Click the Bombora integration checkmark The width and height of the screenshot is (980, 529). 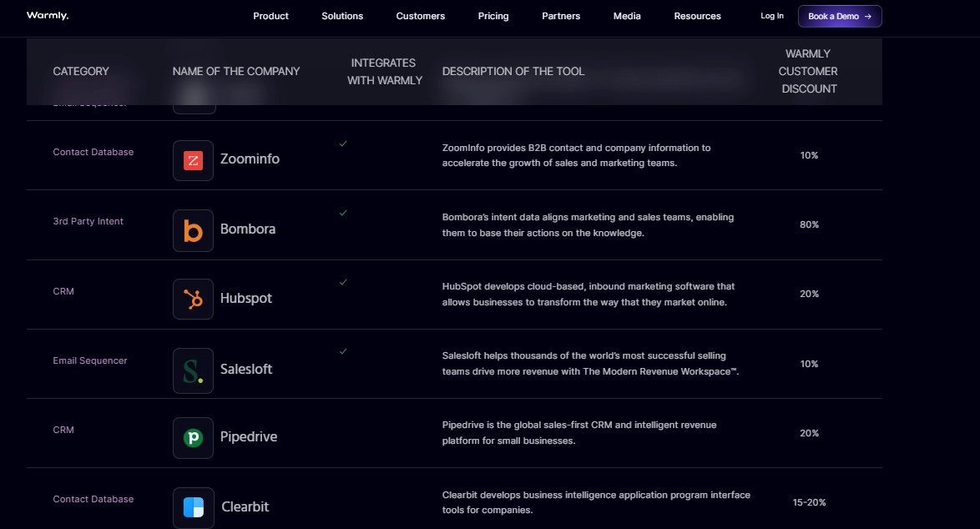(343, 213)
